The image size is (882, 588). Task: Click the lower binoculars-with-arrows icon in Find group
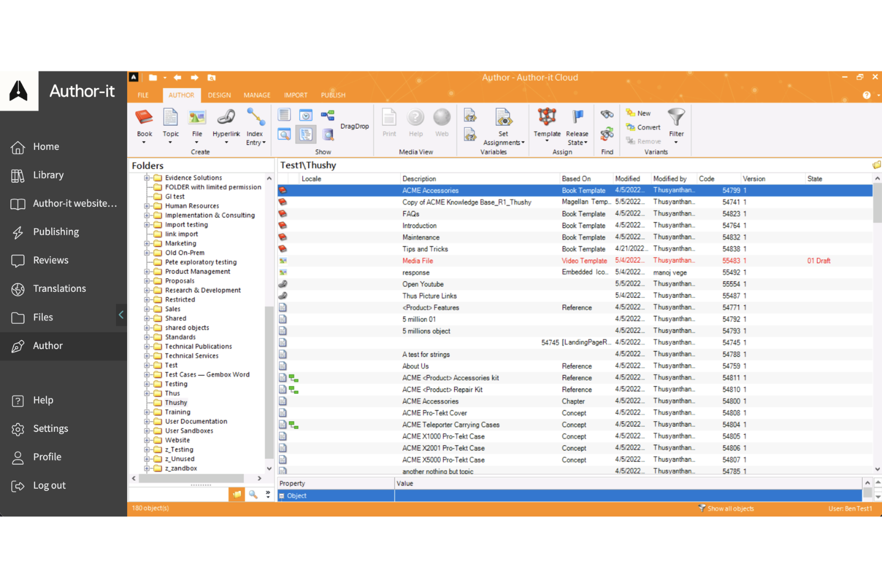pos(607,134)
